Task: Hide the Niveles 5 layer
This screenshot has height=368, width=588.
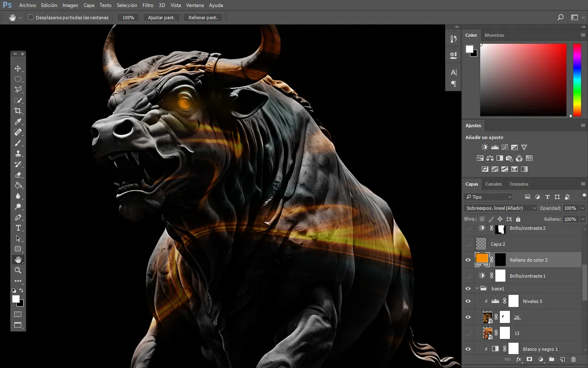Action: 468,301
